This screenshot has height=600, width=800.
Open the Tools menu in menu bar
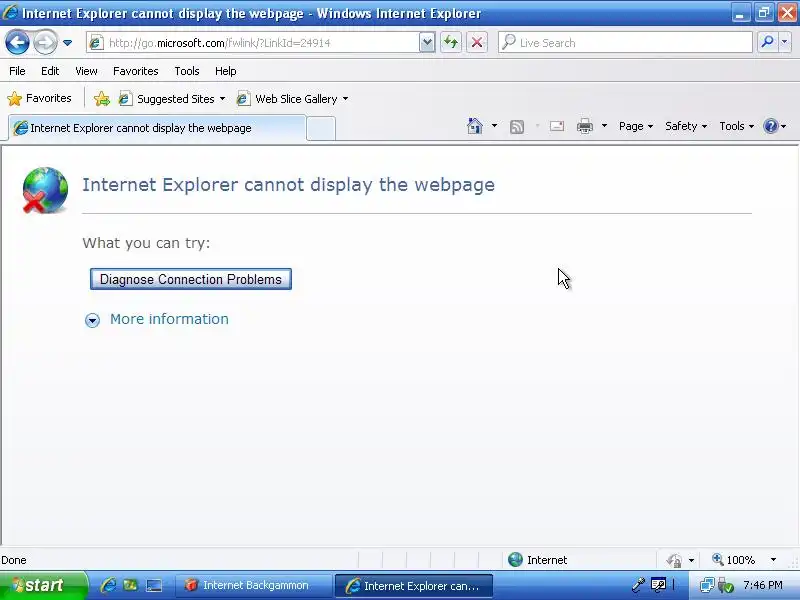coord(187,71)
